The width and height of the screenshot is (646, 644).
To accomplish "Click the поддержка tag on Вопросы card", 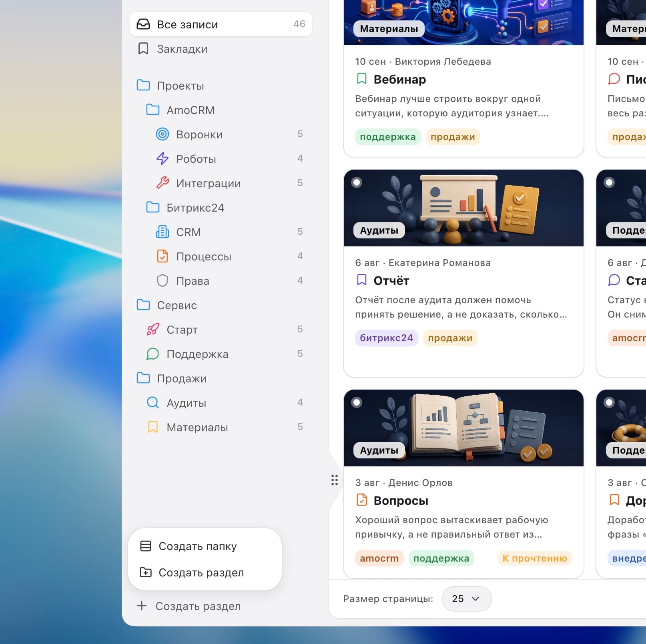I will 441,558.
